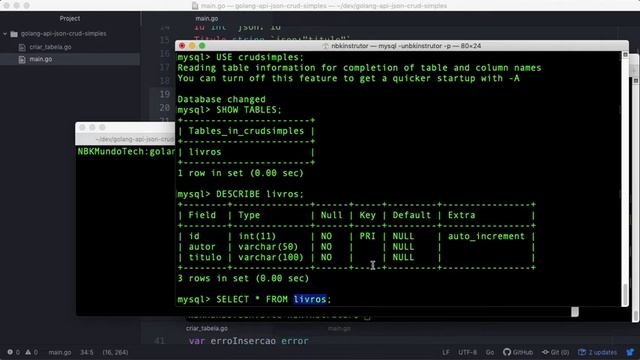Click 'PRI' key value in id row
The height and width of the screenshot is (360, 640).
(367, 236)
